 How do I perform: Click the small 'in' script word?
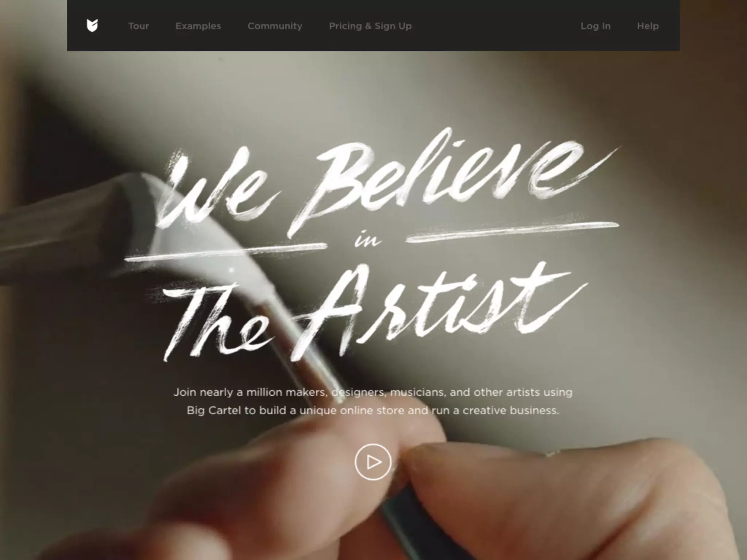368,240
